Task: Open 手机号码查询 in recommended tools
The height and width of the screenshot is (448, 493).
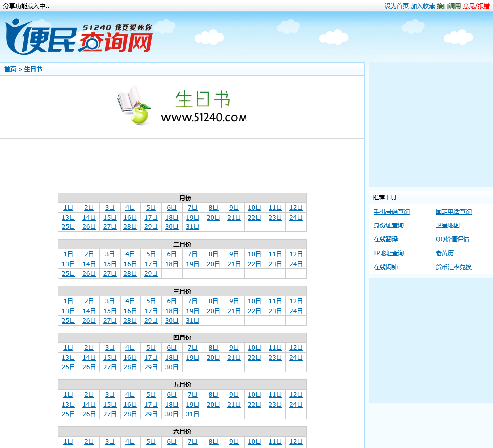Action: pos(392,212)
